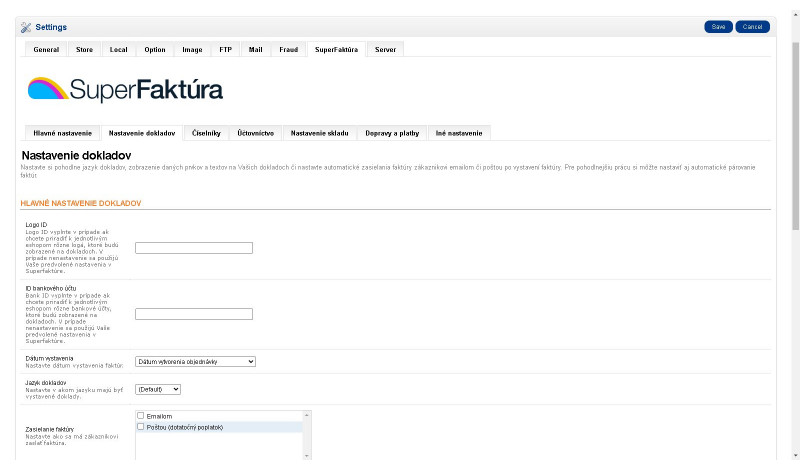This screenshot has width=800, height=470.
Task: Enable Poštou (dodatočný poplatok) checkbox
Action: 140,427
